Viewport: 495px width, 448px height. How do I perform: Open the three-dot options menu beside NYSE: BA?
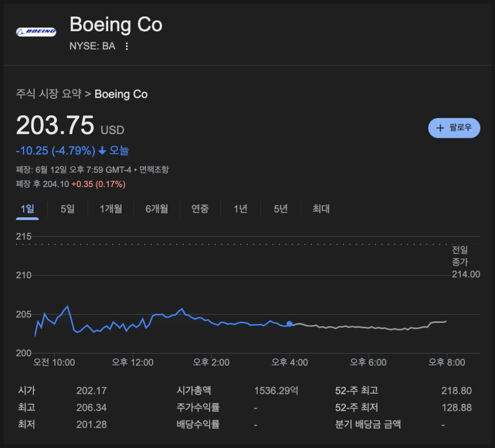[x=127, y=47]
